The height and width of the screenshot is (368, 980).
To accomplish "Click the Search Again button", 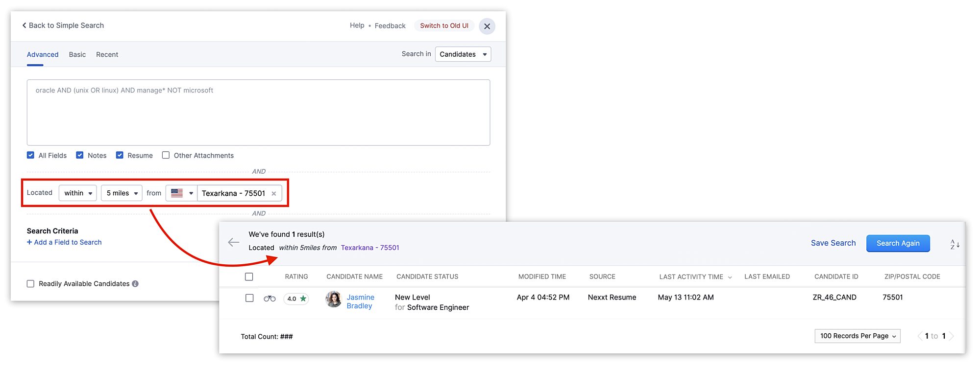I will coord(898,243).
